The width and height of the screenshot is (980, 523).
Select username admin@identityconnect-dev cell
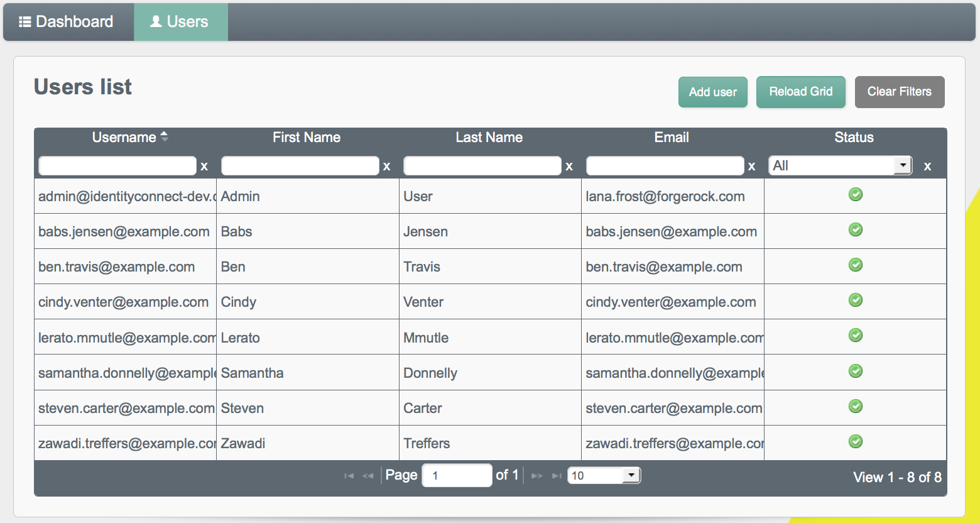126,196
